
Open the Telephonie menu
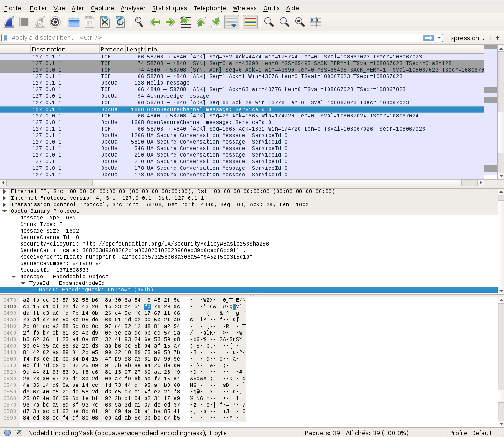tap(209, 8)
